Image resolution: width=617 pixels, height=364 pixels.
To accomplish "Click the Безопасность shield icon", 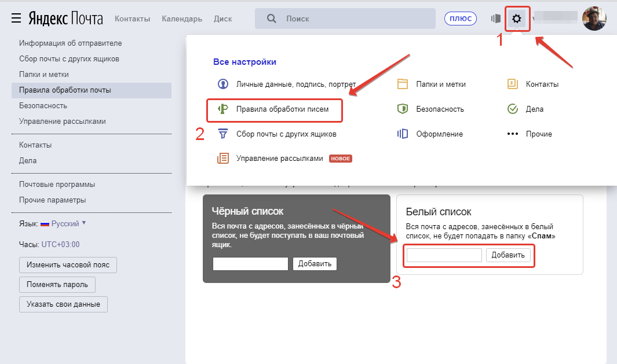I will pyautogui.click(x=402, y=109).
